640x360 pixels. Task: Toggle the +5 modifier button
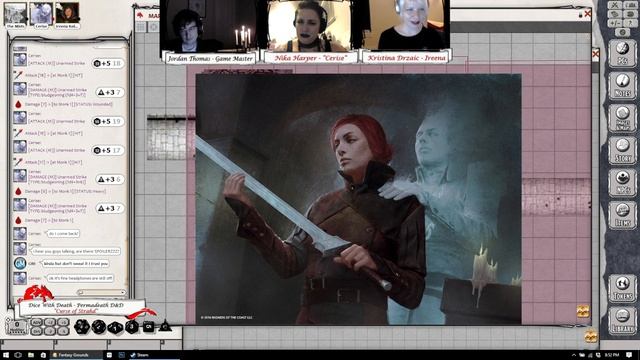coord(63,322)
